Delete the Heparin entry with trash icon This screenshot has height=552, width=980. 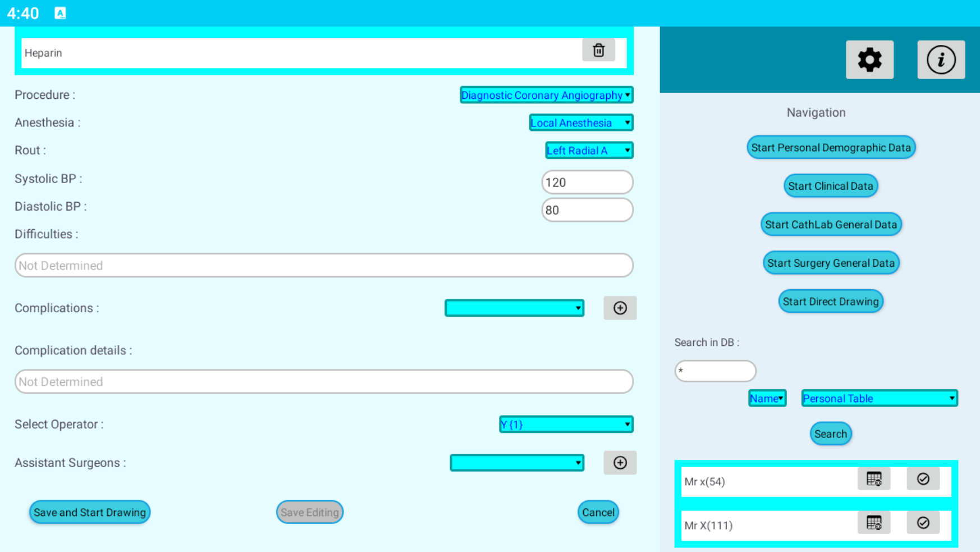(x=598, y=51)
